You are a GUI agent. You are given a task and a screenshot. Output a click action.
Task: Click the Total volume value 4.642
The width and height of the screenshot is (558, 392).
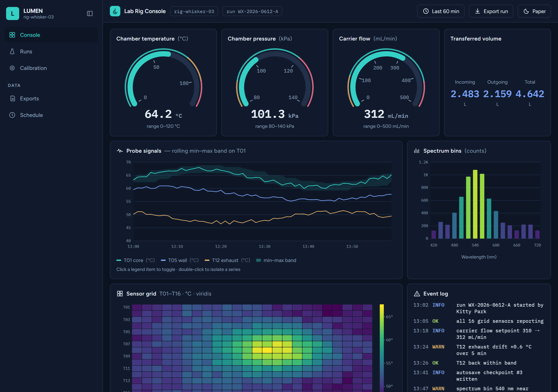pos(530,94)
